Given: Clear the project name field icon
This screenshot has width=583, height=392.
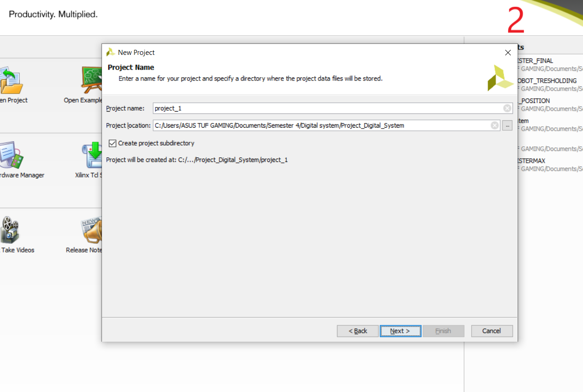Looking at the screenshot, I should [x=507, y=108].
